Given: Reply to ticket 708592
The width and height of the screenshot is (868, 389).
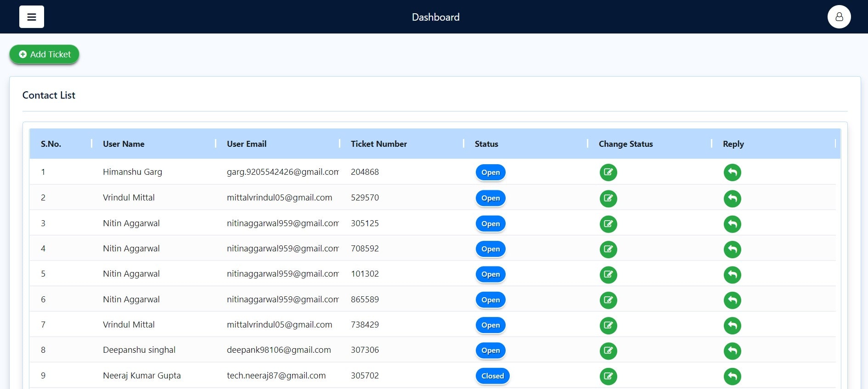Looking at the screenshot, I should 733,250.
